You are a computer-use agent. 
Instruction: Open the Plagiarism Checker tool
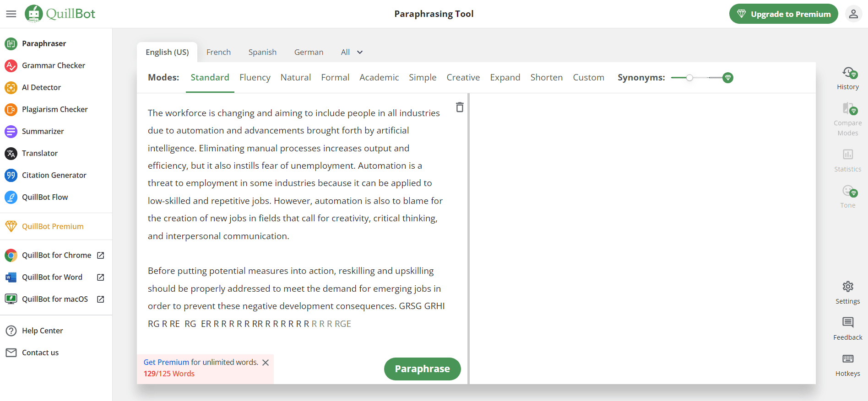[54, 109]
